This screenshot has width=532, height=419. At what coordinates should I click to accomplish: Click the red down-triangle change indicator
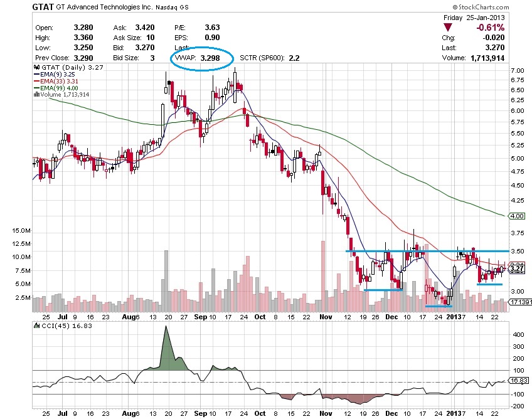click(448, 28)
